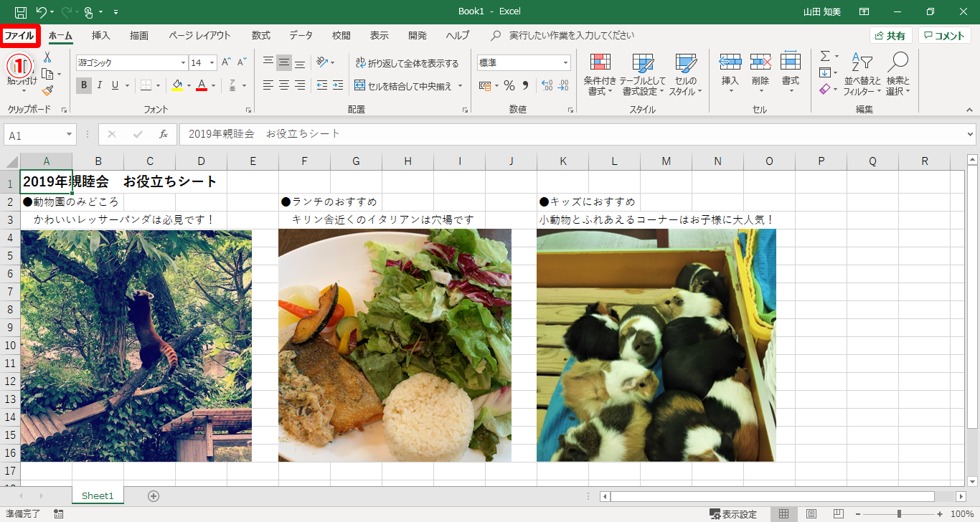Undo the last action
The height and width of the screenshot is (522, 980).
41,12
